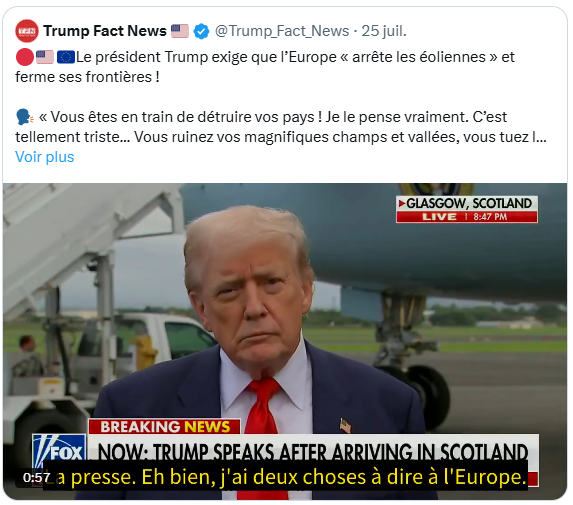The image size is (573, 505).
Task: Click the speaking head emoji before the quote
Action: 25,117
